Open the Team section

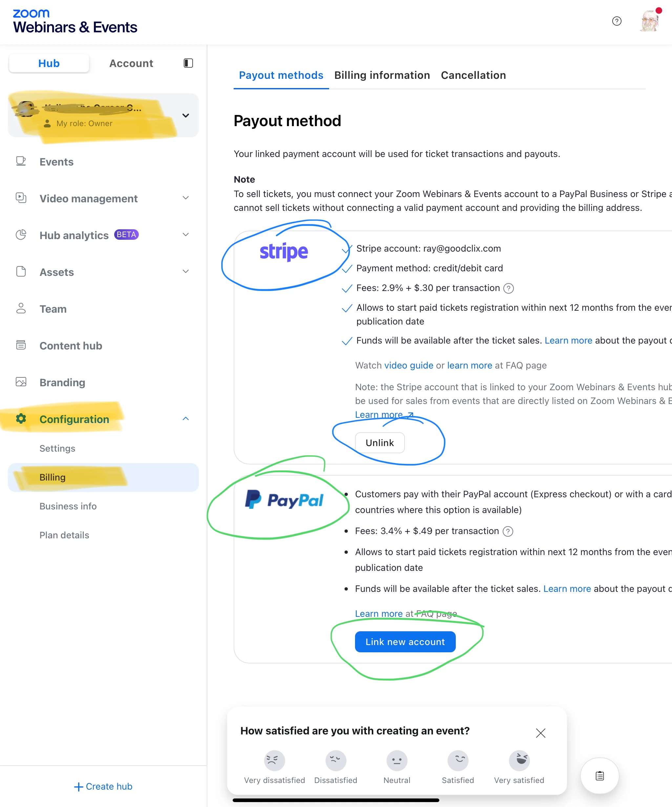(x=53, y=309)
